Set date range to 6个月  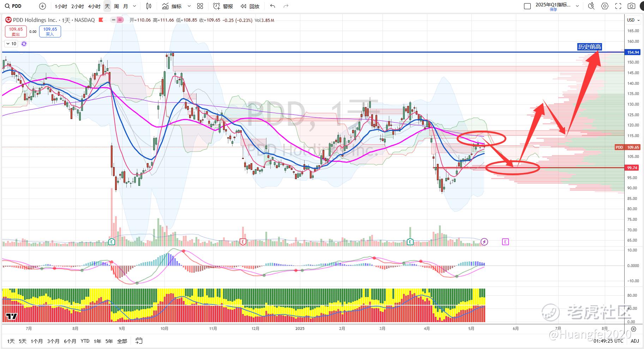point(70,341)
